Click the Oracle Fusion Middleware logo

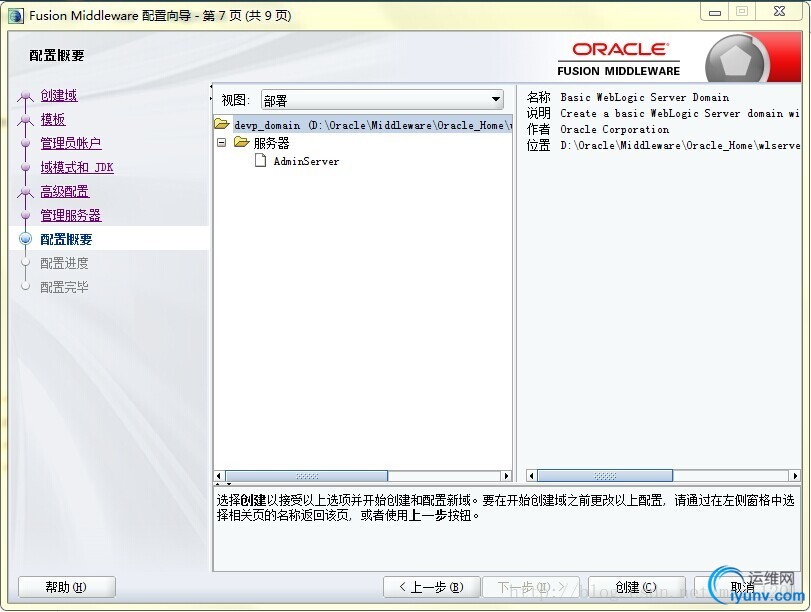(619, 60)
